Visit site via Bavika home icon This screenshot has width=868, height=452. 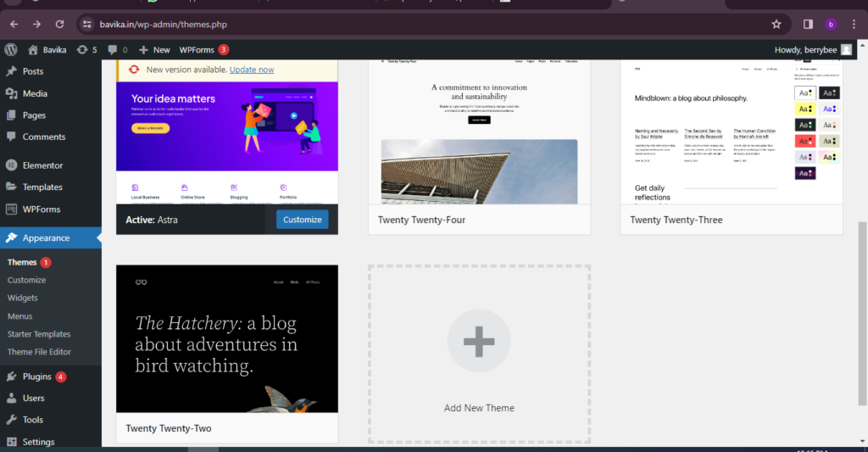tap(33, 50)
